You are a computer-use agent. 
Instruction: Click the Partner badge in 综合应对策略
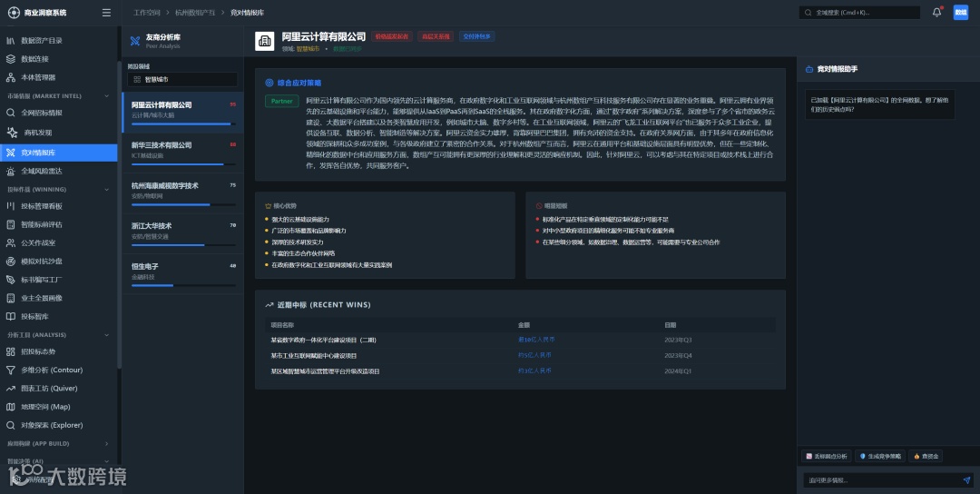coord(282,102)
